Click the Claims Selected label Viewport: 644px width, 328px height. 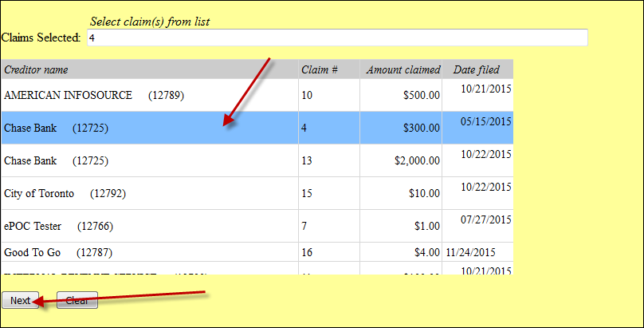pos(41,38)
